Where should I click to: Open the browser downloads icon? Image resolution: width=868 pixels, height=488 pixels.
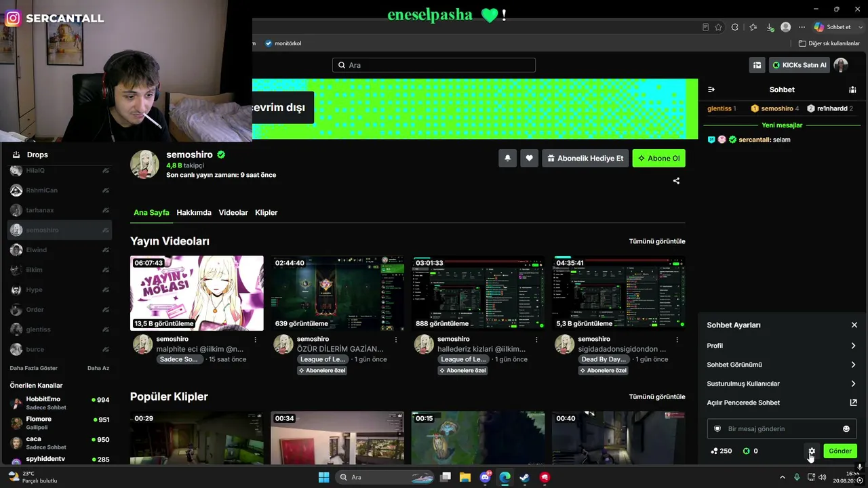pos(770,27)
